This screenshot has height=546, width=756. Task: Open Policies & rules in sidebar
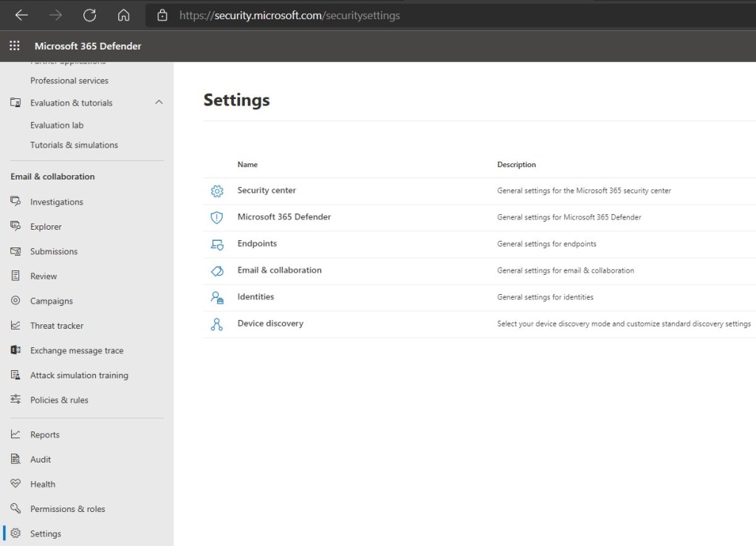click(59, 400)
